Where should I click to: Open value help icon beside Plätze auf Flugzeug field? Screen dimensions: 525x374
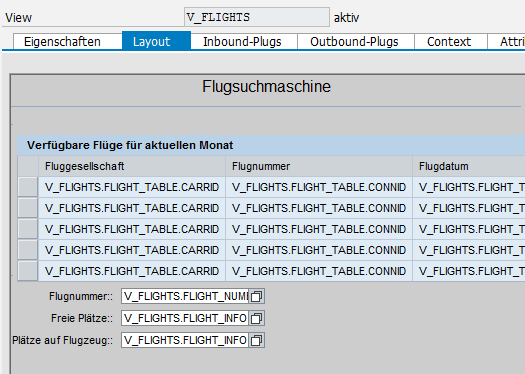coord(257,340)
